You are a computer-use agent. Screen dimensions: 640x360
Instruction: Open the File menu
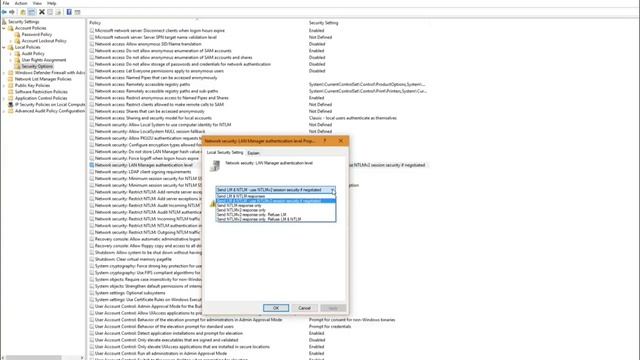click(6, 3)
